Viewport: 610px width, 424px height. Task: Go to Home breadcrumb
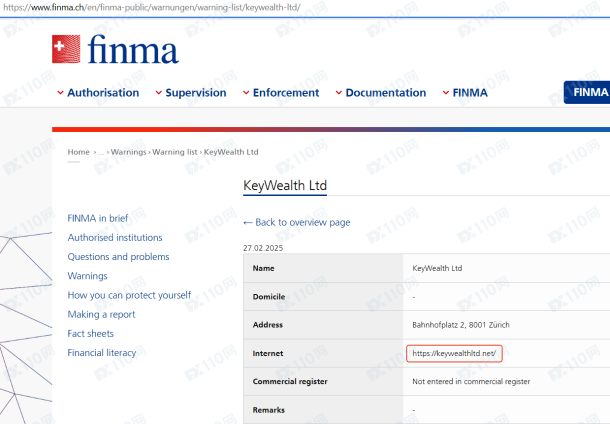79,152
